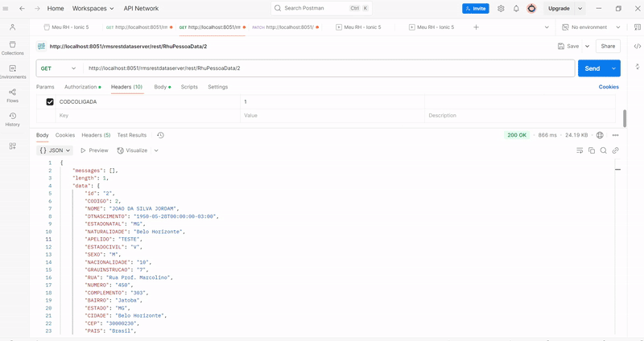
Task: Open response more options ellipsis
Action: pyautogui.click(x=615, y=135)
